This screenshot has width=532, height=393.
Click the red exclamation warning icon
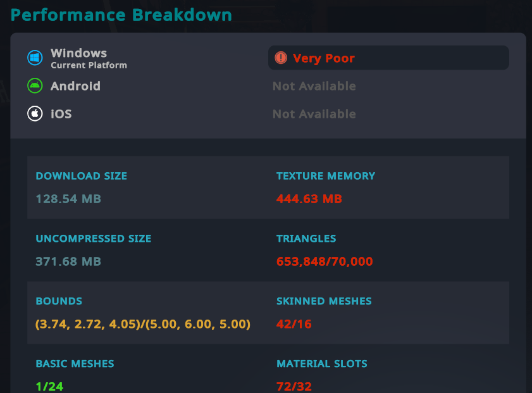[x=281, y=58]
